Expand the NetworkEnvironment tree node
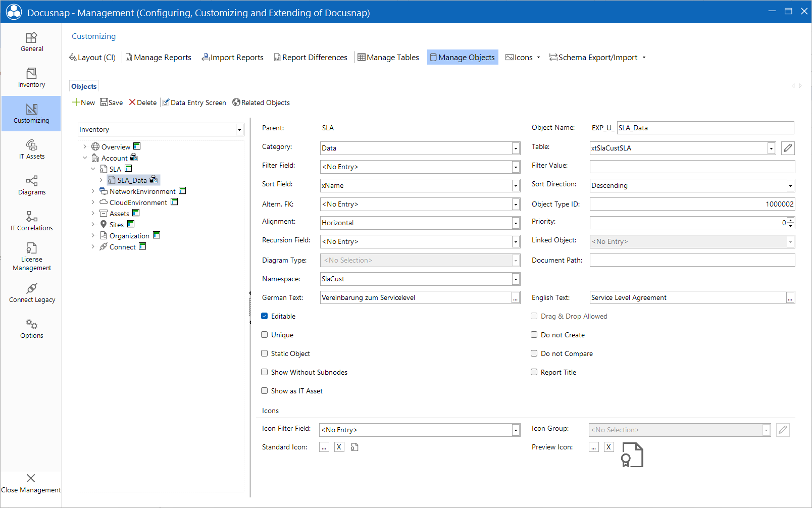This screenshot has width=812, height=508. point(93,191)
